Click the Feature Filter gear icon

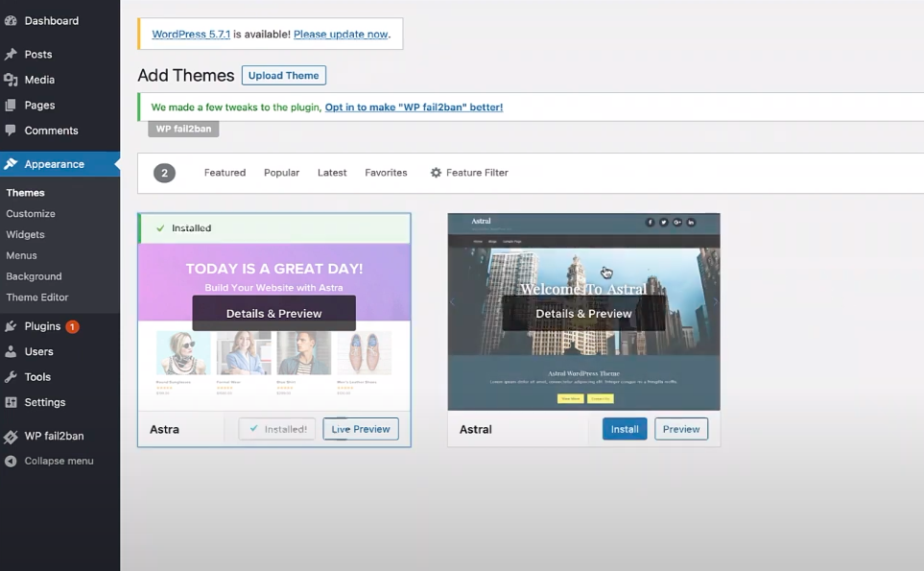click(x=436, y=173)
